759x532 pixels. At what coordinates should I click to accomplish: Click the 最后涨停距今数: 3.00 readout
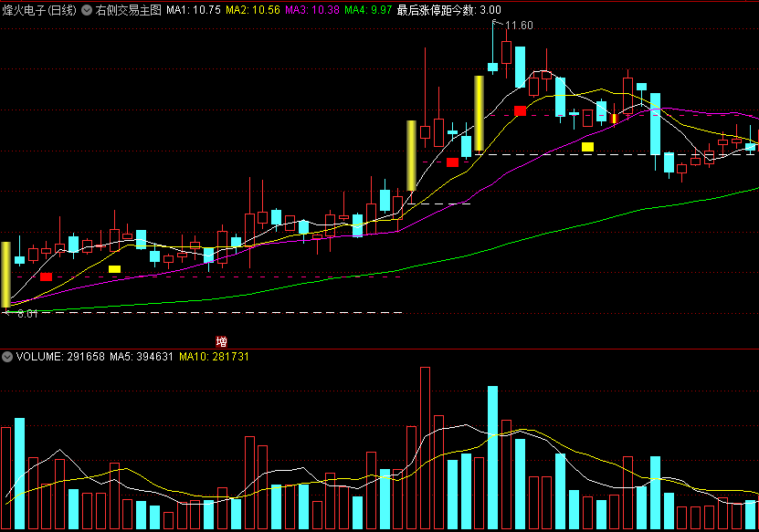(449, 10)
